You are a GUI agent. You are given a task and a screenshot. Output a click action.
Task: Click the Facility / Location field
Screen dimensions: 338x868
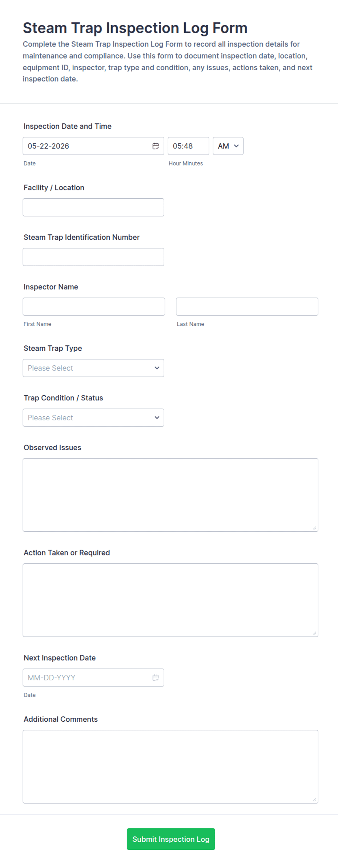pos(93,207)
